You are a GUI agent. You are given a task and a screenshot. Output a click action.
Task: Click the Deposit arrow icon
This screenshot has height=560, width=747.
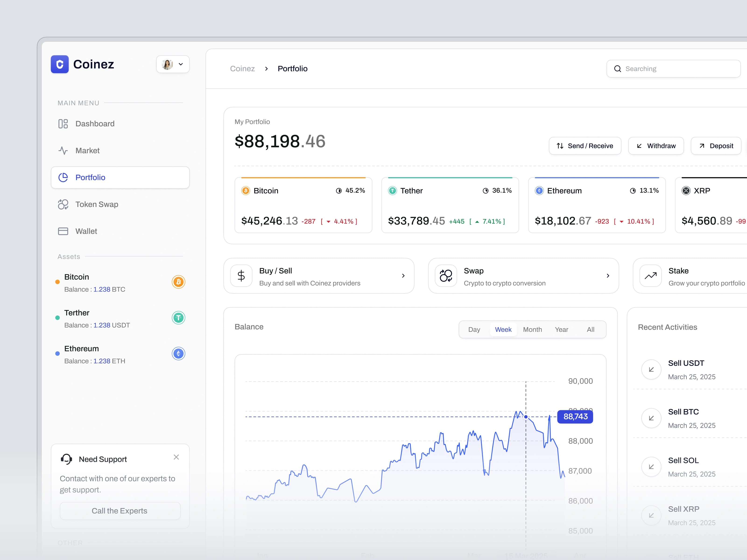click(x=702, y=146)
